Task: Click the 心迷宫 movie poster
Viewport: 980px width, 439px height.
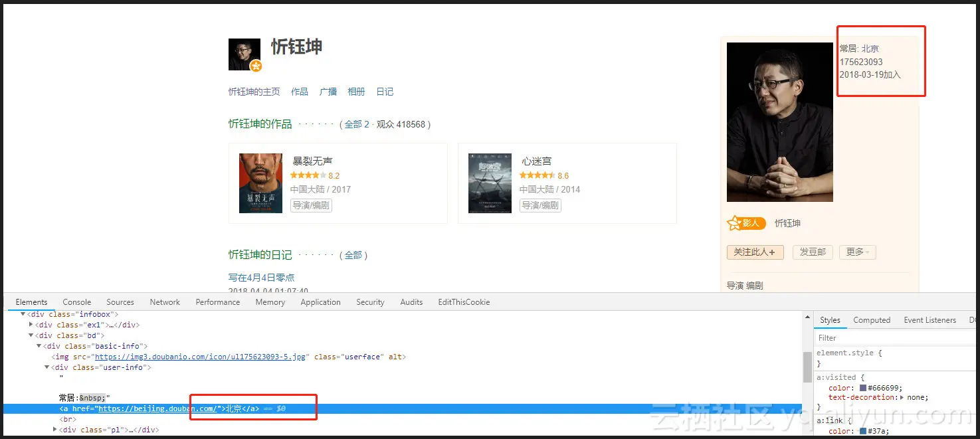Action: click(x=490, y=183)
